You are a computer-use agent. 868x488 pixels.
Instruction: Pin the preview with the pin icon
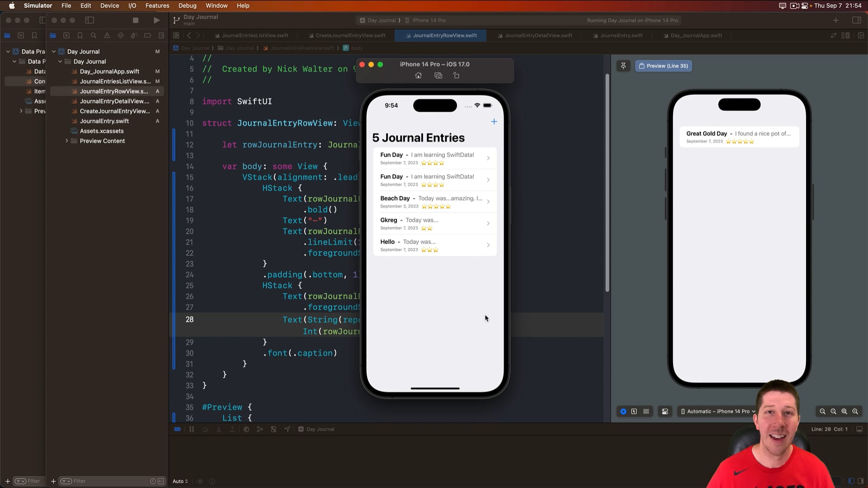click(623, 66)
